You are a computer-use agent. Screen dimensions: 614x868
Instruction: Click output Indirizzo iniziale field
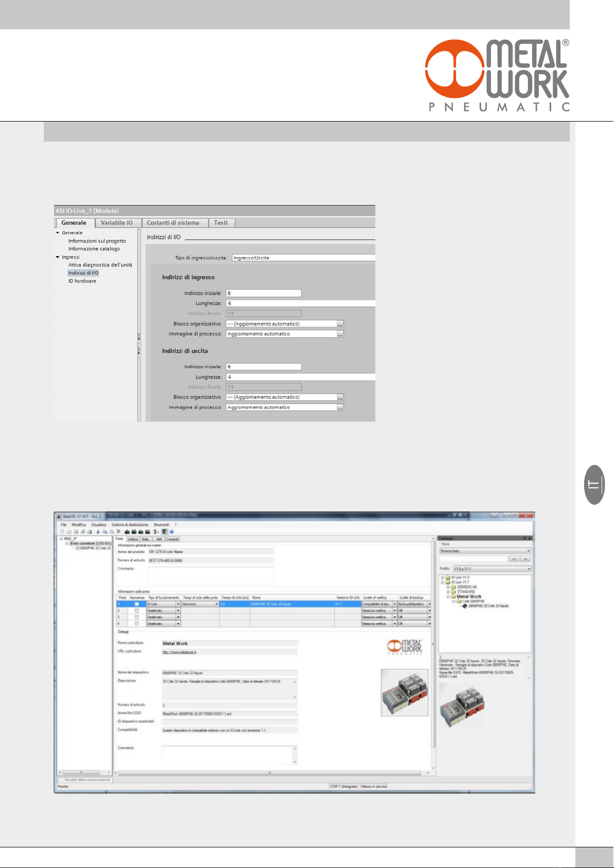point(264,367)
